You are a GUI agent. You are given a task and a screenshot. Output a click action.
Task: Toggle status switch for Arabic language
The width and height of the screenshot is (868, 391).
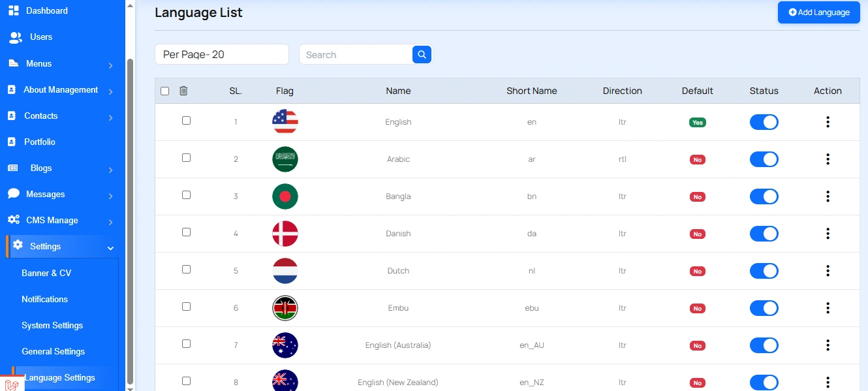[x=764, y=159]
